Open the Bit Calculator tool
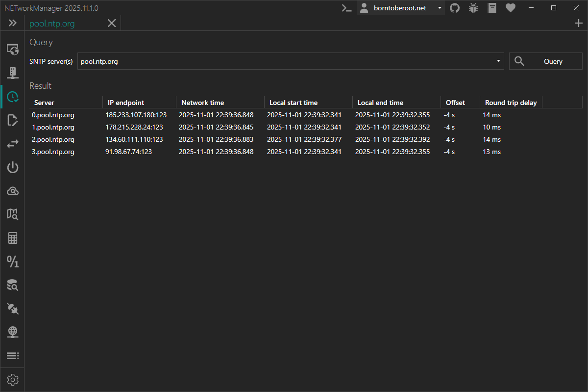Screen dimensions: 588x392 [x=12, y=261]
